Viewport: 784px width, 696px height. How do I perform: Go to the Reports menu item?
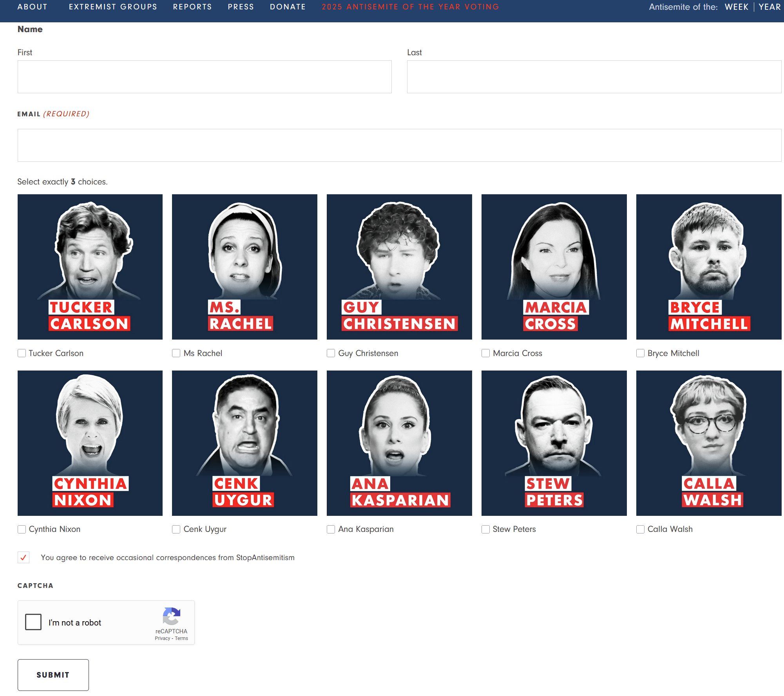click(x=192, y=7)
